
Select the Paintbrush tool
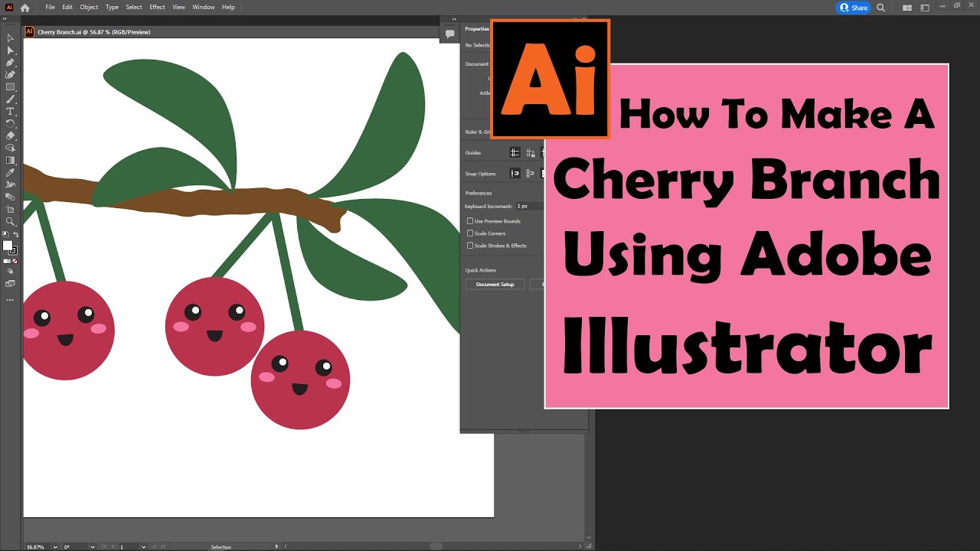10,99
